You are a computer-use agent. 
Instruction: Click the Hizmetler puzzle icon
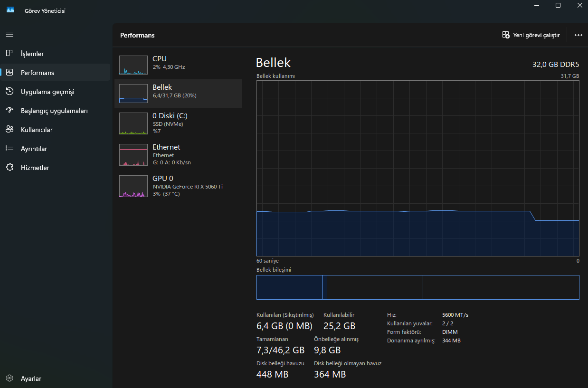[x=9, y=167]
